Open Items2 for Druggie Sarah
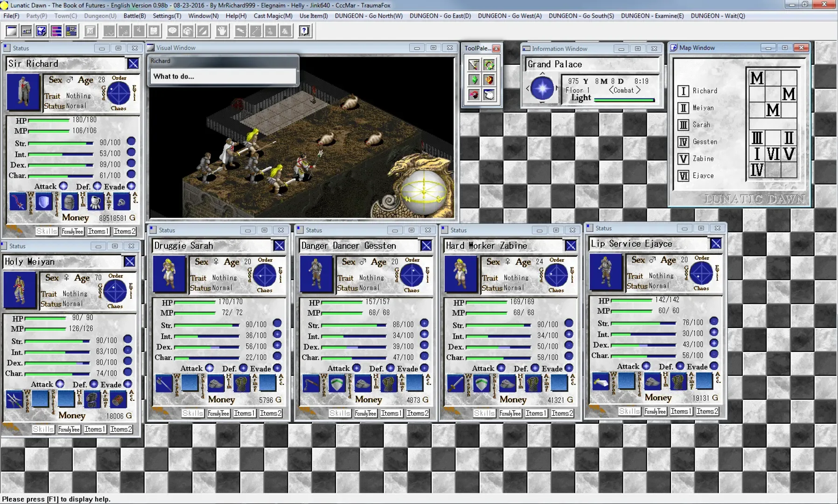This screenshot has height=504, width=838. [x=271, y=413]
